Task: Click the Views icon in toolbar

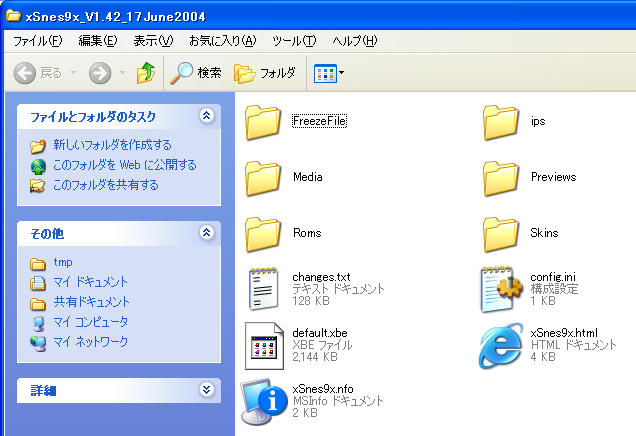Action: click(325, 73)
